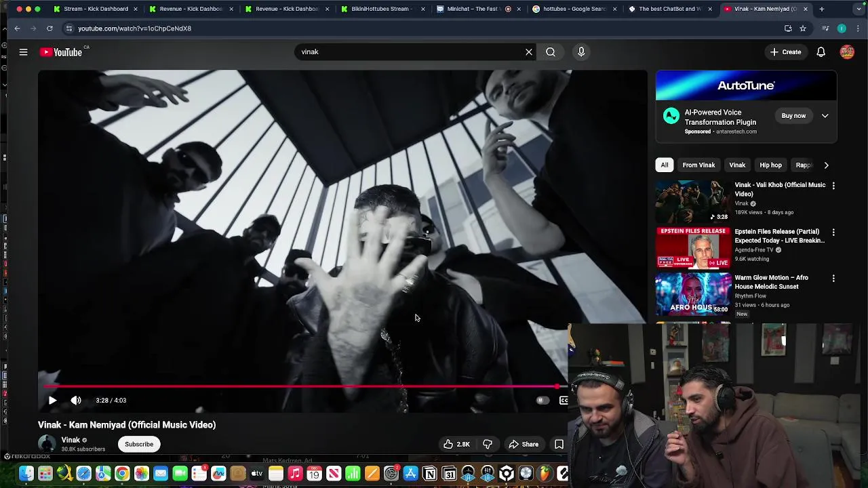Click the YouTube search input field

point(410,52)
